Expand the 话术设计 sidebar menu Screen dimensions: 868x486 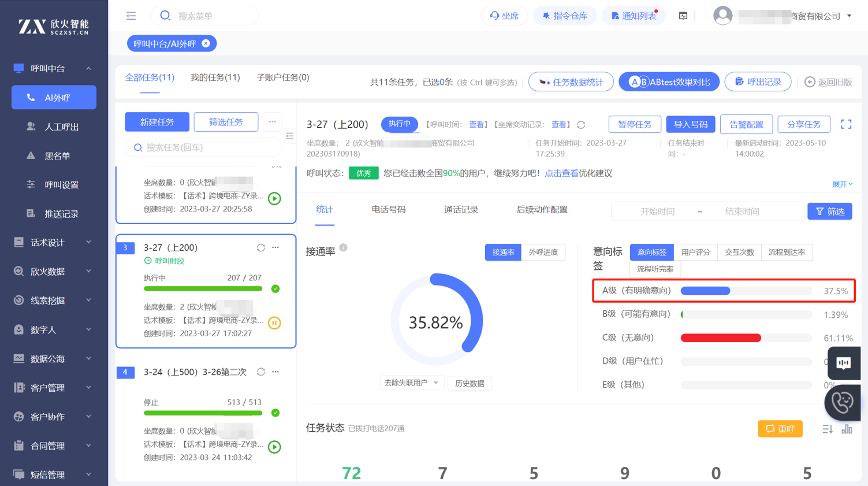53,243
